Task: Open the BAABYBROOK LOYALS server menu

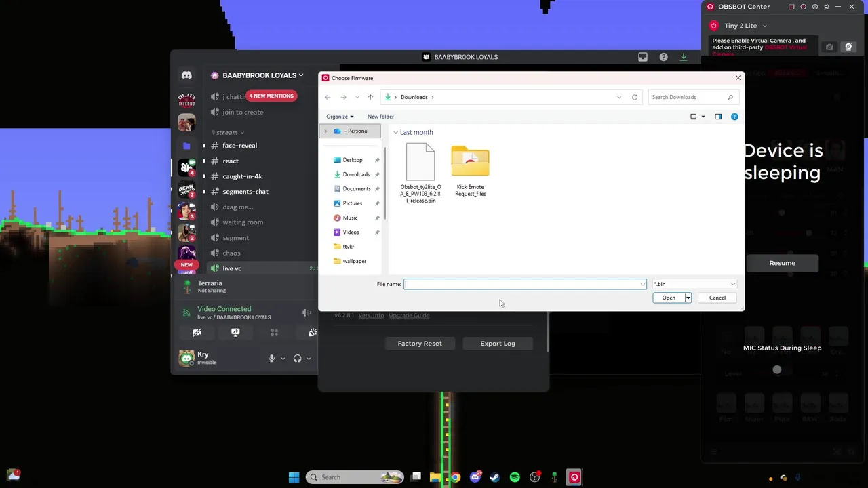Action: 258,75
